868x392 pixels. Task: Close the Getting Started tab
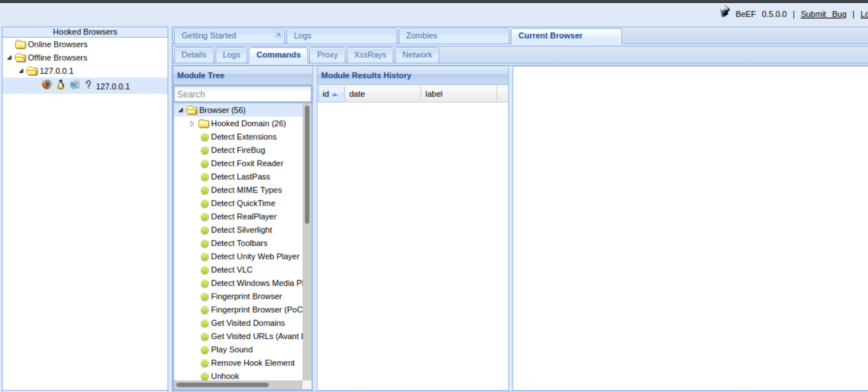[279, 34]
